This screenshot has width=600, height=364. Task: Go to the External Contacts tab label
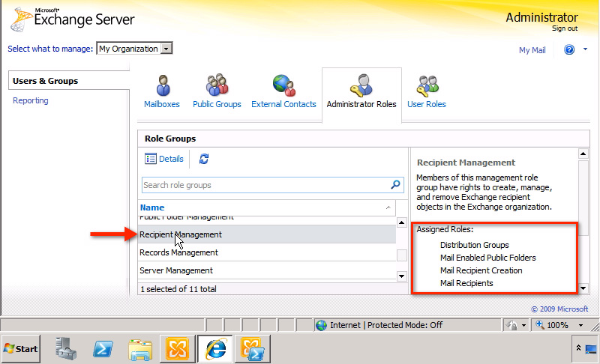284,104
